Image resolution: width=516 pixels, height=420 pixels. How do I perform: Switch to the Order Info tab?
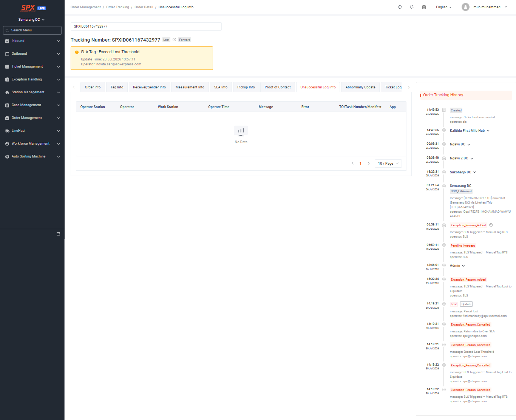click(x=93, y=87)
